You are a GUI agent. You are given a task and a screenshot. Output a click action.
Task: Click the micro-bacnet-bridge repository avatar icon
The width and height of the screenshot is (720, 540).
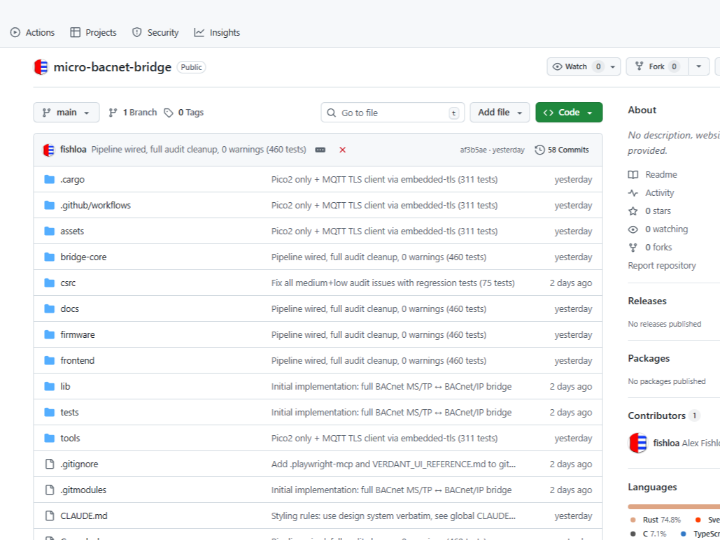pos(41,67)
